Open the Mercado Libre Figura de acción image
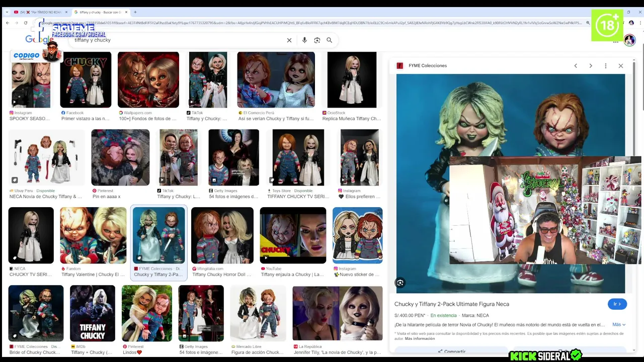Screen dimensions: 644x362 [x=258, y=313]
